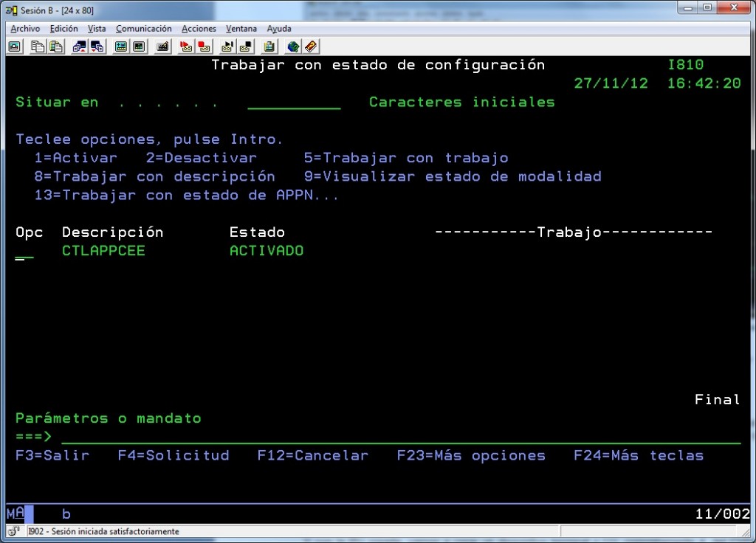Click the Send File to Host icon
The width and height of the screenshot is (756, 543).
(79, 46)
